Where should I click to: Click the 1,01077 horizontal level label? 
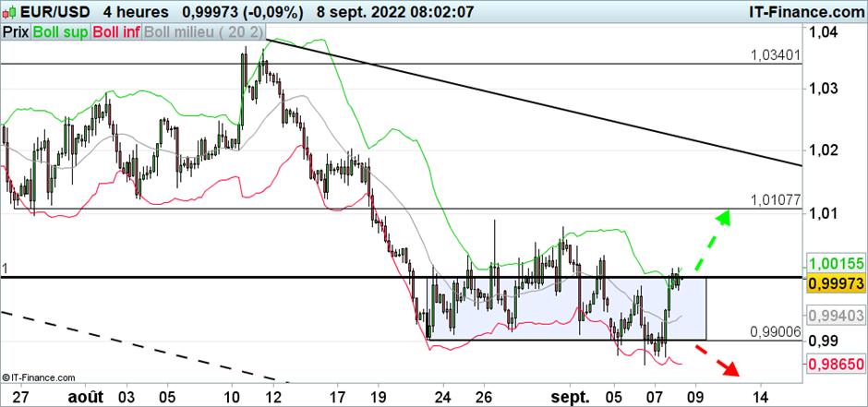pos(777,199)
